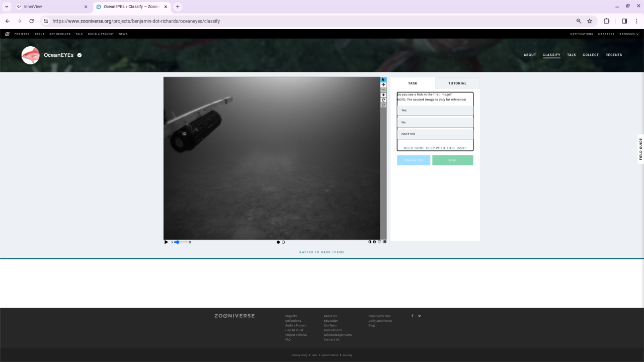Open Build a Project in top navigation
This screenshot has width=644, height=362.
tap(101, 34)
